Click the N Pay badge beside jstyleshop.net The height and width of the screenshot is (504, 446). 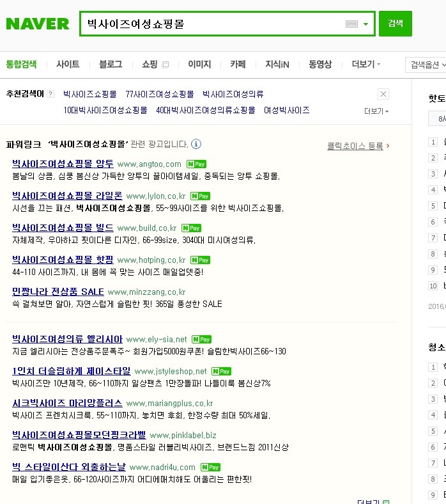click(x=222, y=372)
